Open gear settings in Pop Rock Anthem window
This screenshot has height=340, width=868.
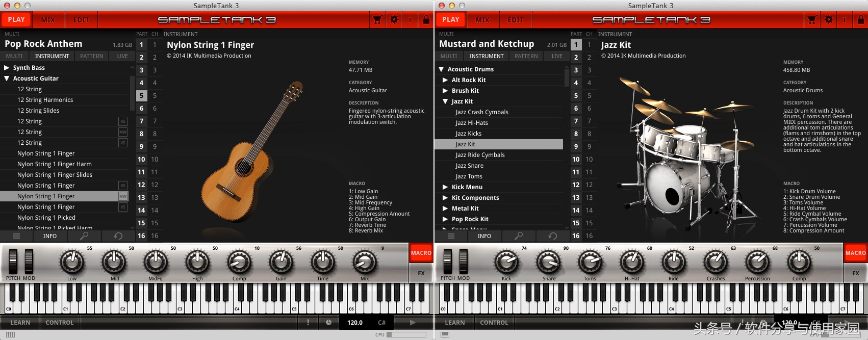coord(394,20)
